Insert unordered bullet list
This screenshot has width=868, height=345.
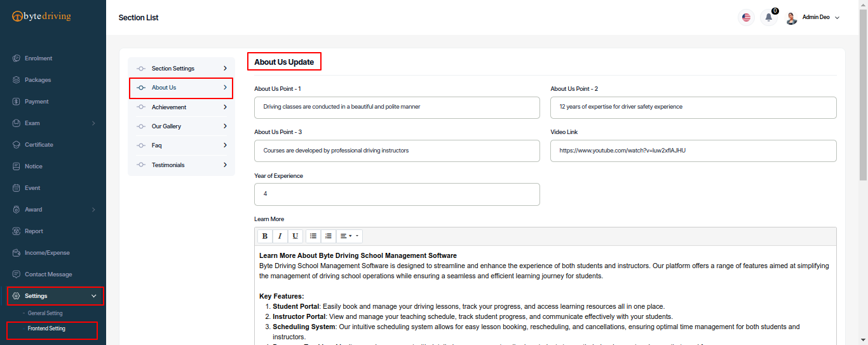click(313, 236)
